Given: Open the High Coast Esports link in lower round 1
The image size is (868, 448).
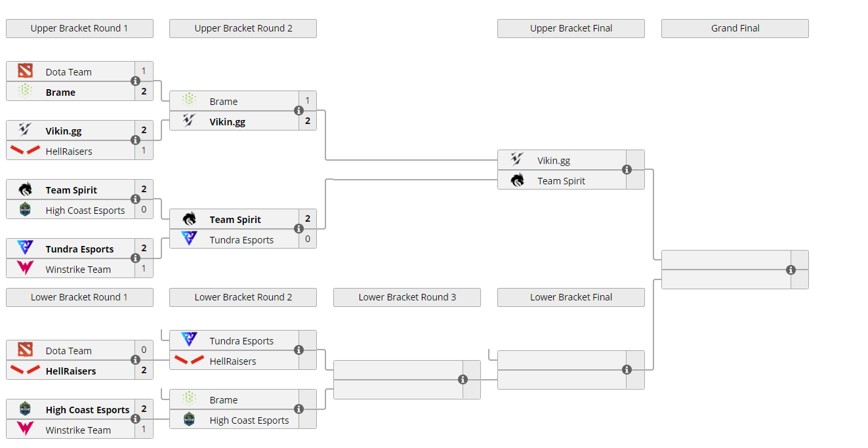Looking at the screenshot, I should (x=87, y=410).
